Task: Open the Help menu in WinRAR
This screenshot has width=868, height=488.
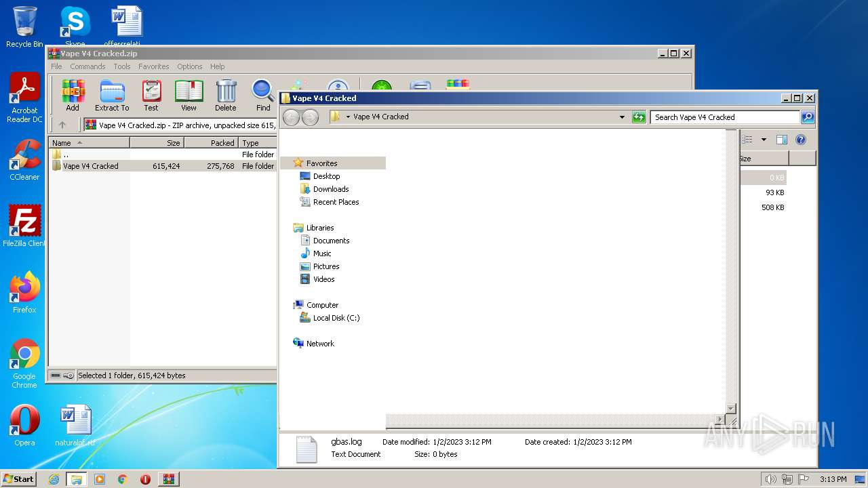Action: (x=217, y=66)
